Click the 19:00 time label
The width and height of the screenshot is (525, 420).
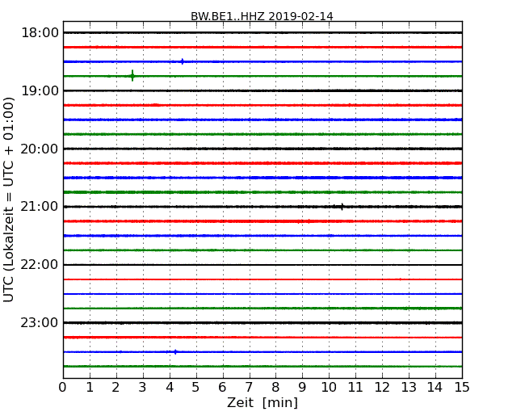click(x=40, y=90)
